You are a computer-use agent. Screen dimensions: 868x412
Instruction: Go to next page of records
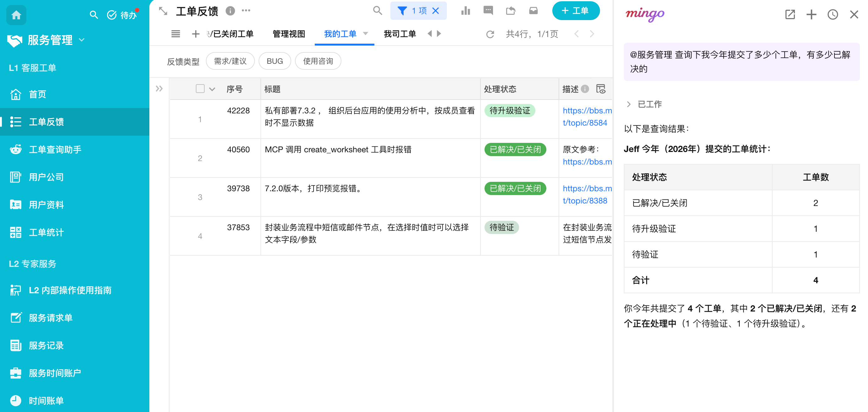coord(592,34)
